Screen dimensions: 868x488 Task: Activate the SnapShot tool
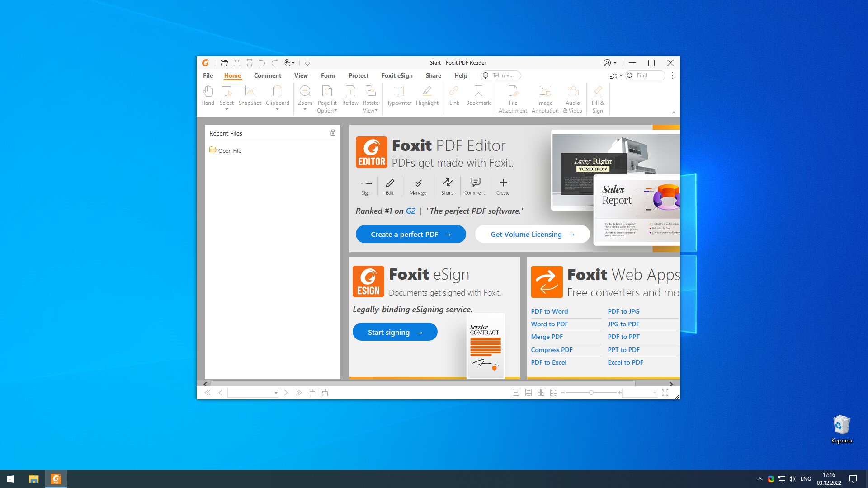click(250, 96)
